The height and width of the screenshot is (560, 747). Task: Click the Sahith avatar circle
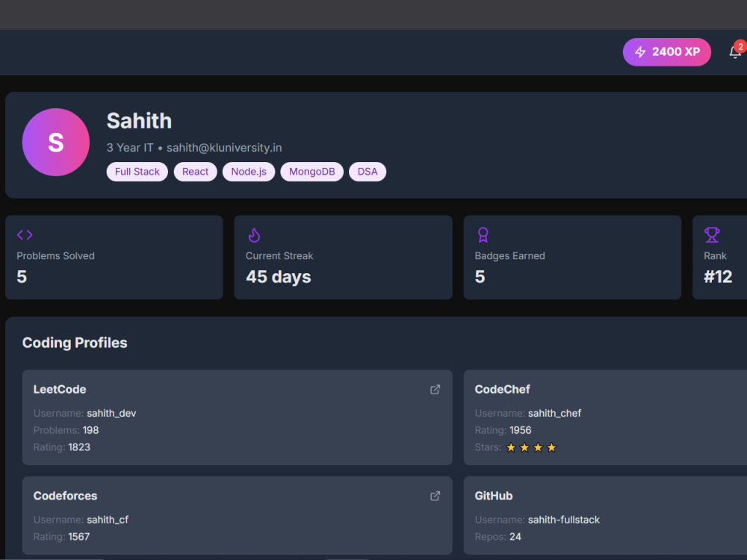click(x=56, y=143)
